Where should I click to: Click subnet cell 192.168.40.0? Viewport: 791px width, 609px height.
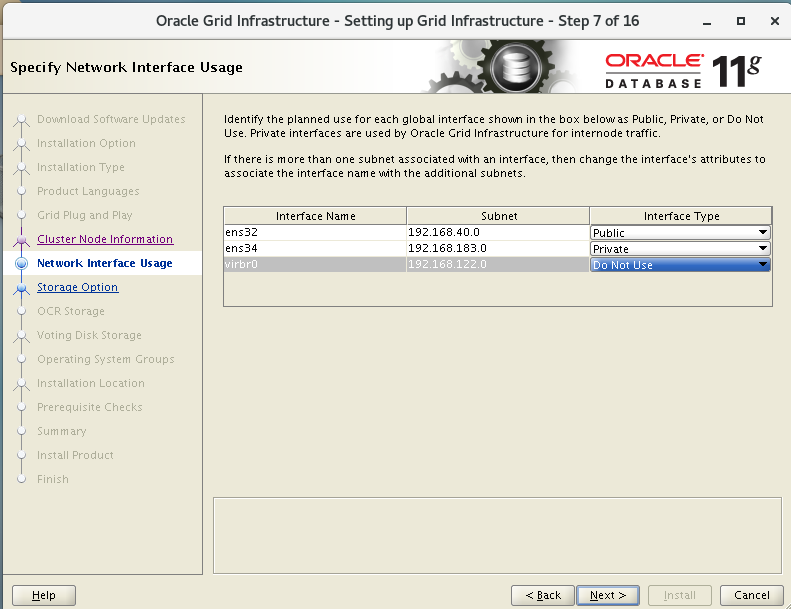pos(498,232)
